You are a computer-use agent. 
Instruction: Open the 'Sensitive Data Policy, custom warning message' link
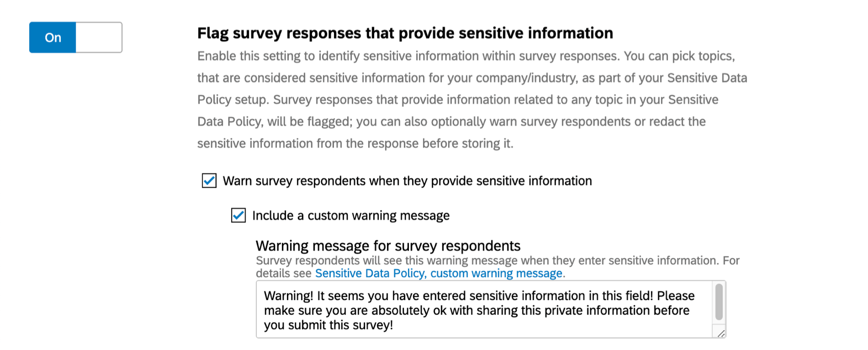click(438, 273)
